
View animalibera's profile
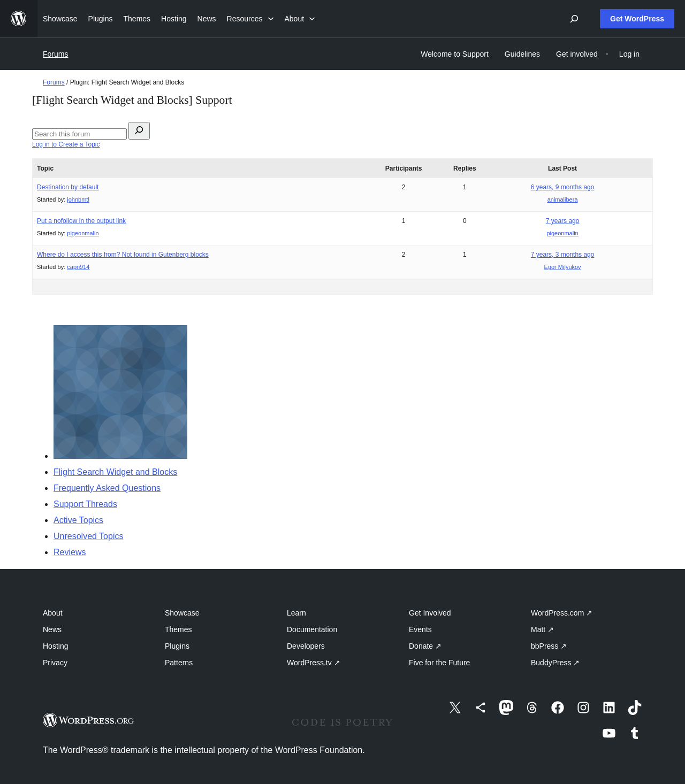(562, 199)
